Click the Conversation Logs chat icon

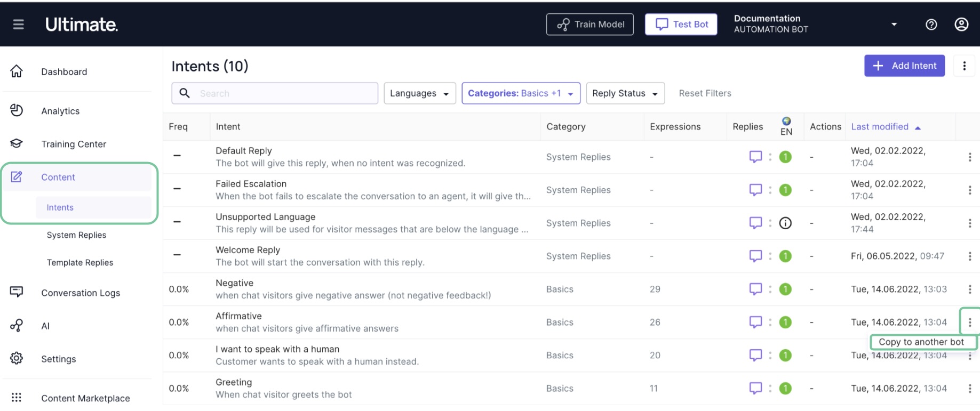[x=17, y=292]
